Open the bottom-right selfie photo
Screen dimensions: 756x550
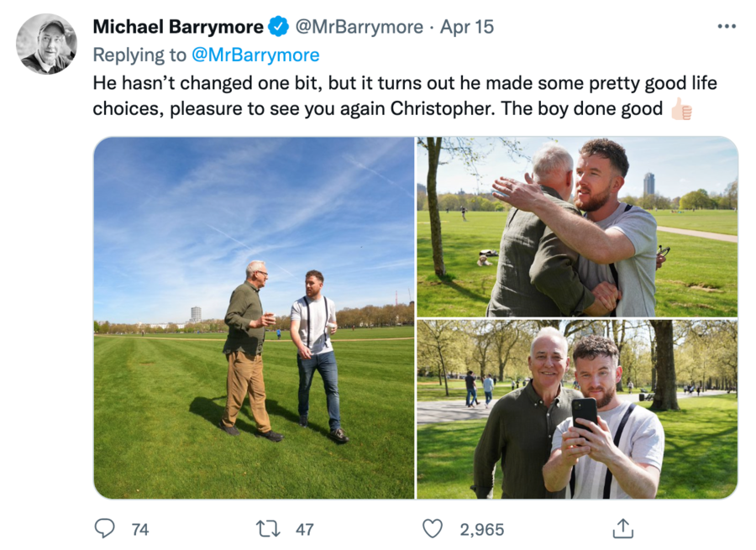click(x=577, y=409)
